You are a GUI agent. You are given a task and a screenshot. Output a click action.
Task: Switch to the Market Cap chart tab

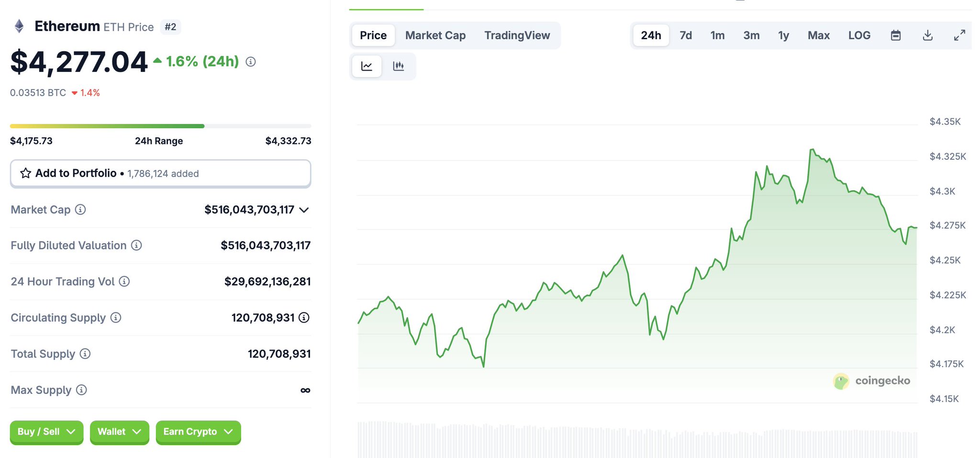tap(435, 35)
